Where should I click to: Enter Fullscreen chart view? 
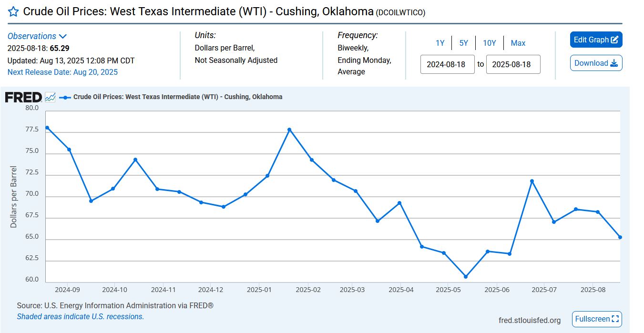click(x=597, y=319)
